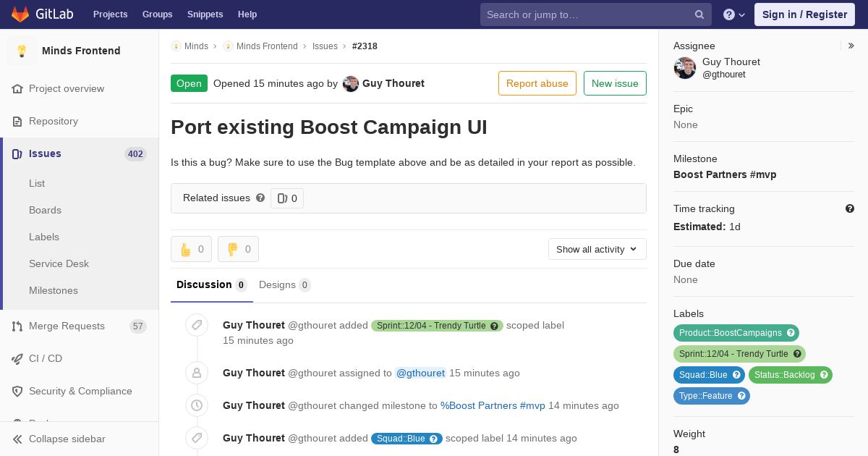Click the New issue button

click(x=615, y=83)
